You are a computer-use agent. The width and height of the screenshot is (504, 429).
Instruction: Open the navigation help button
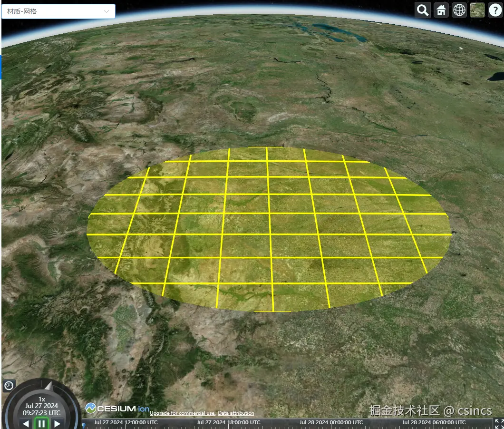point(495,10)
